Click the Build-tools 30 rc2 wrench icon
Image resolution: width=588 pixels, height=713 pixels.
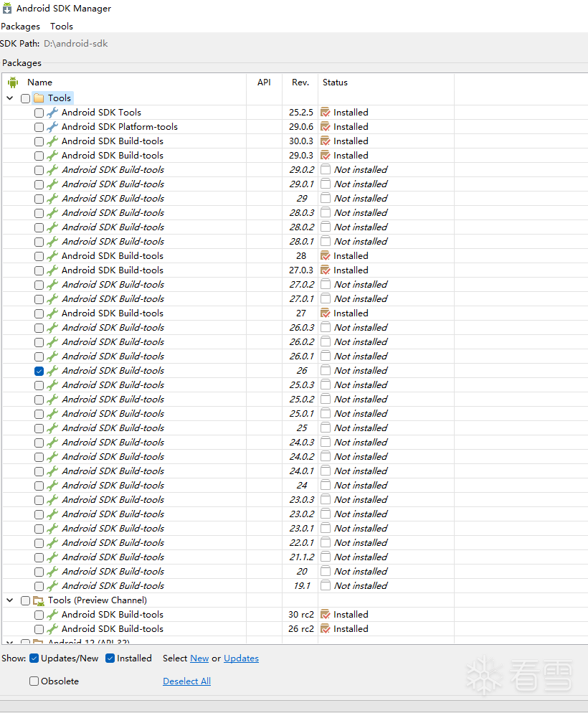[x=52, y=615]
